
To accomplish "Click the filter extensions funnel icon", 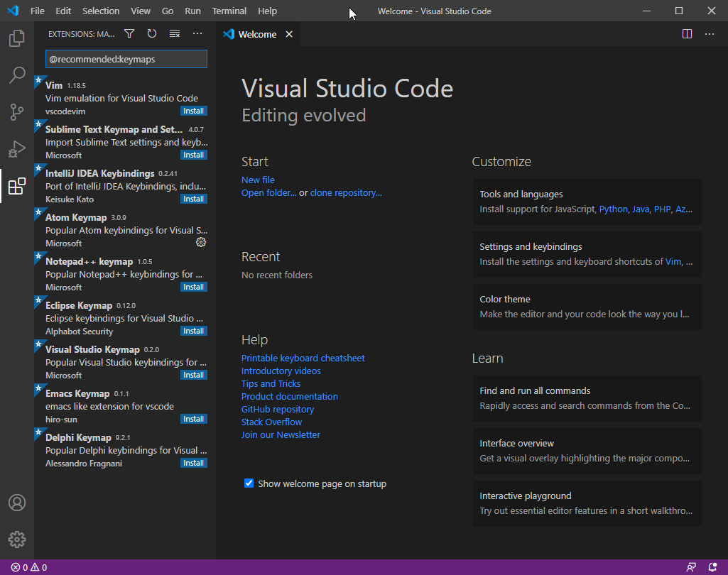I will pyautogui.click(x=129, y=34).
